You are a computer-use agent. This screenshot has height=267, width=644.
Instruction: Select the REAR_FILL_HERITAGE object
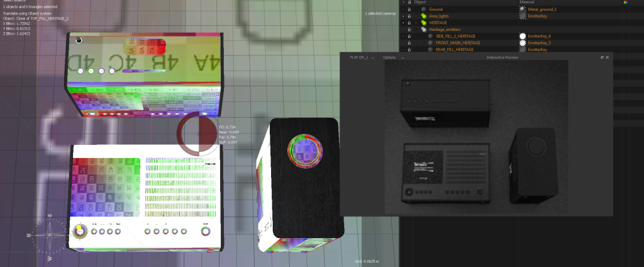(455, 49)
